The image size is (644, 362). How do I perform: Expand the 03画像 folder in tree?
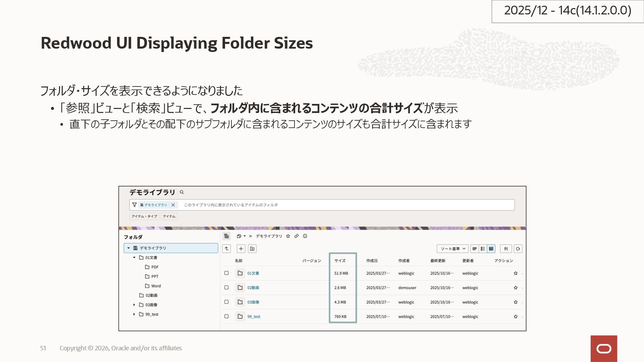[134, 305]
